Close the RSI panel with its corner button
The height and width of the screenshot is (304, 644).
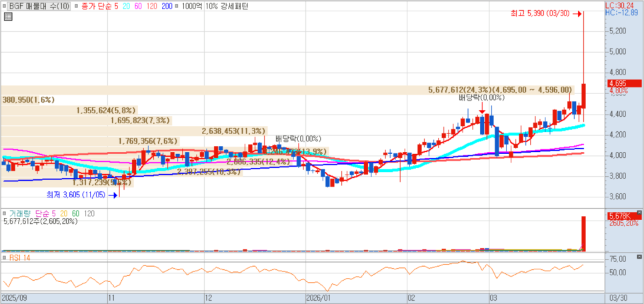tap(639, 257)
